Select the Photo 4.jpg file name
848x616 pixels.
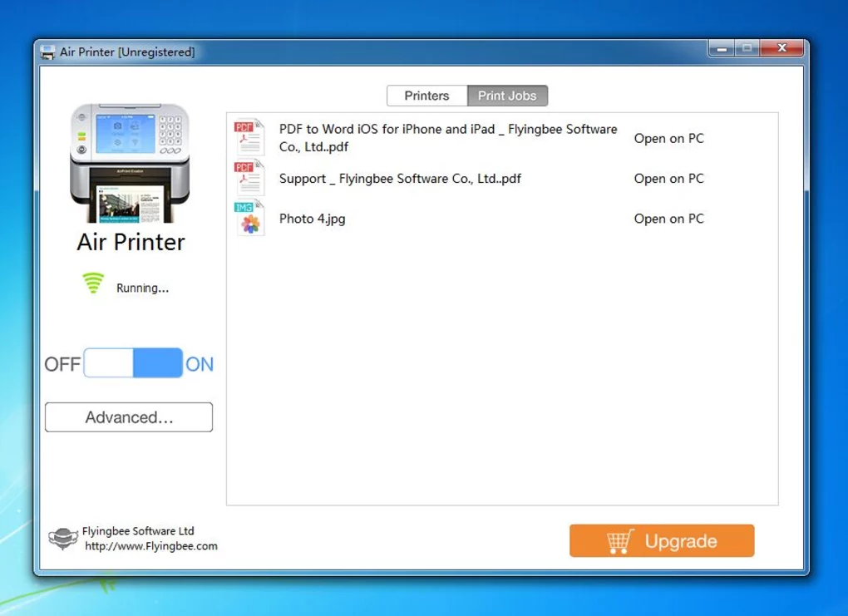[x=312, y=219]
